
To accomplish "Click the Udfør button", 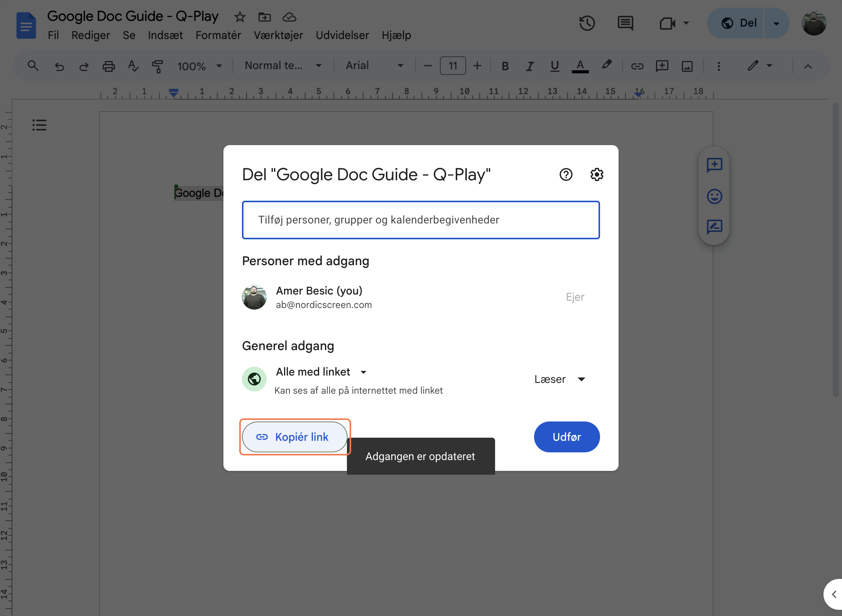I will pos(567,437).
